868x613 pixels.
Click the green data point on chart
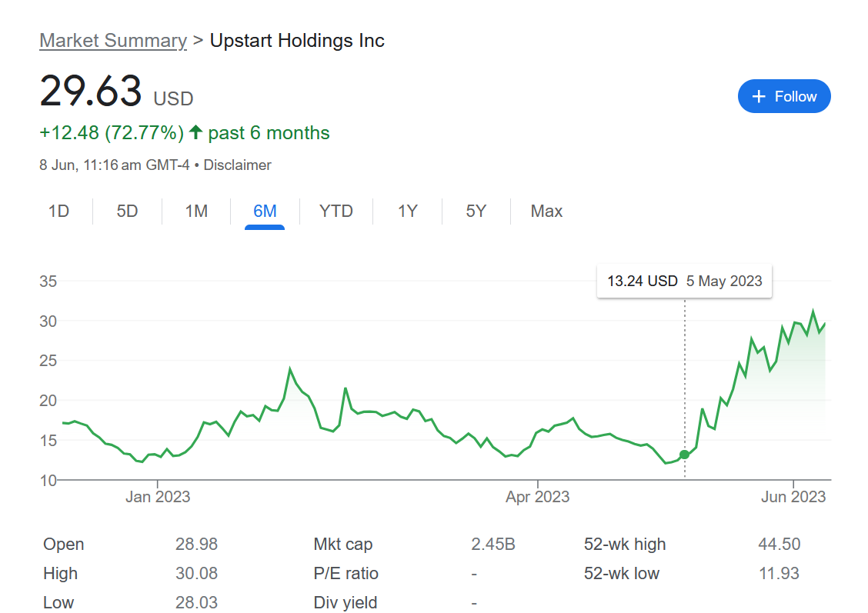click(684, 454)
